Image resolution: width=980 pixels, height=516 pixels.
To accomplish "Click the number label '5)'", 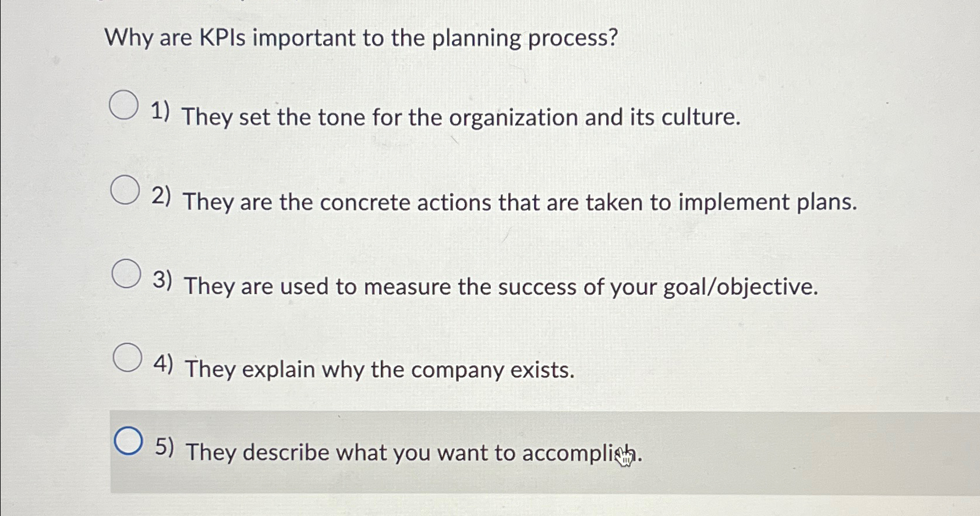I will point(166,449).
